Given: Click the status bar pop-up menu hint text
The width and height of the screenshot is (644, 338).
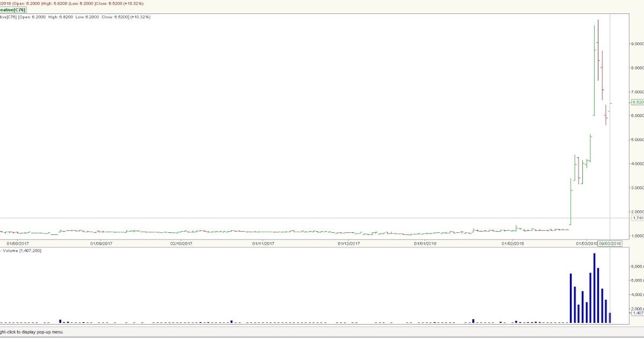Looking at the screenshot, I should tap(32, 333).
